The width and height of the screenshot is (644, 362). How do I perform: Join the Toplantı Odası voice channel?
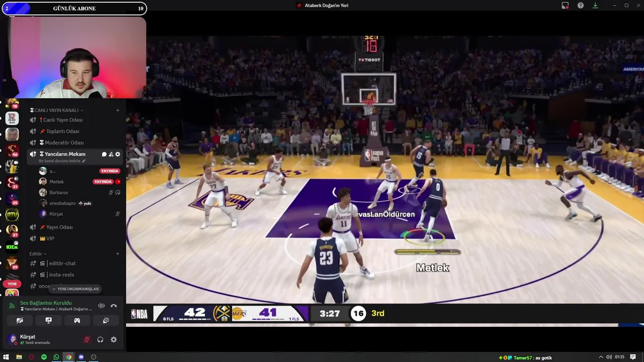click(x=75, y=131)
